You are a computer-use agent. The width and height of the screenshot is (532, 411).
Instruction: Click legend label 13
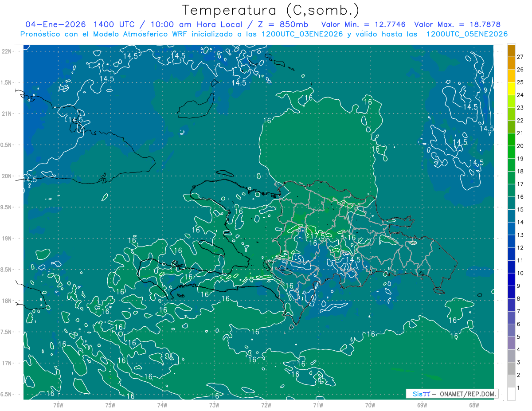coord(520,235)
